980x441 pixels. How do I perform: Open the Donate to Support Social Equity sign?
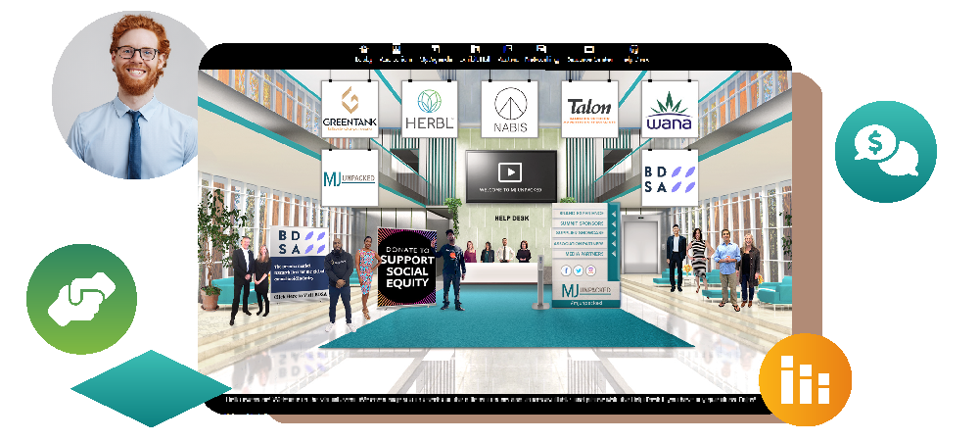tap(407, 268)
